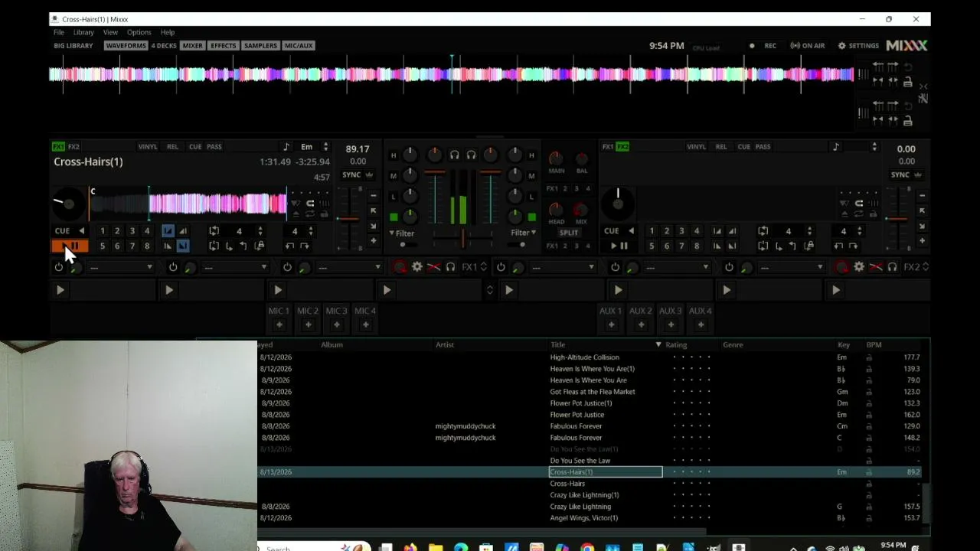Expand the right Filter quick effect dropdown
Viewport: 980px width, 551px height.
(524, 233)
